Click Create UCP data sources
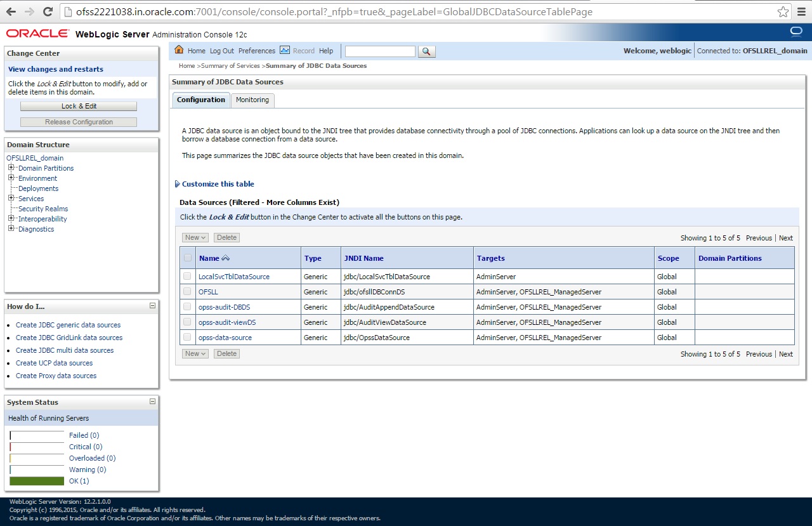The height and width of the screenshot is (526, 812). (x=54, y=363)
